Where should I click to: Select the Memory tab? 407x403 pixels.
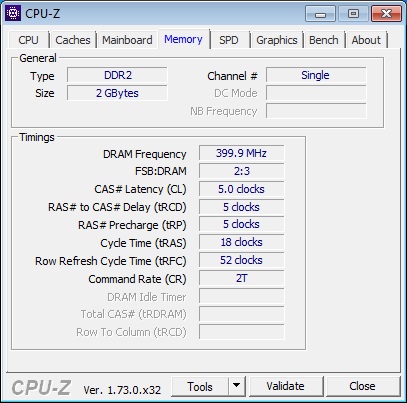(183, 39)
